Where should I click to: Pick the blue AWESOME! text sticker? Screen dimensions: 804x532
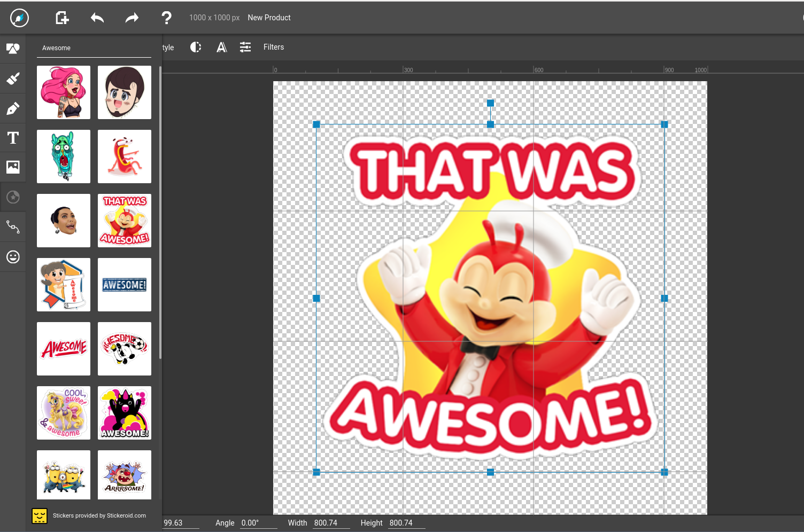(125, 285)
